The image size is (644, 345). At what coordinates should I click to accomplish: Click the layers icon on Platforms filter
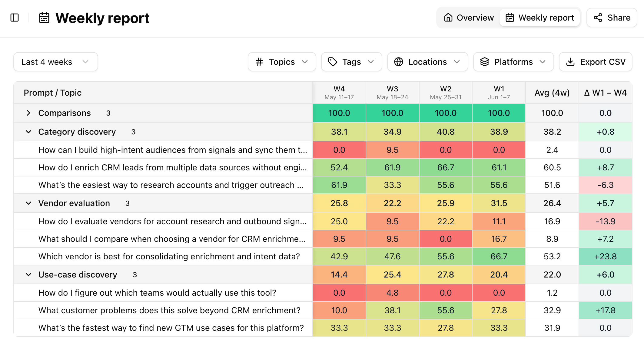click(485, 62)
